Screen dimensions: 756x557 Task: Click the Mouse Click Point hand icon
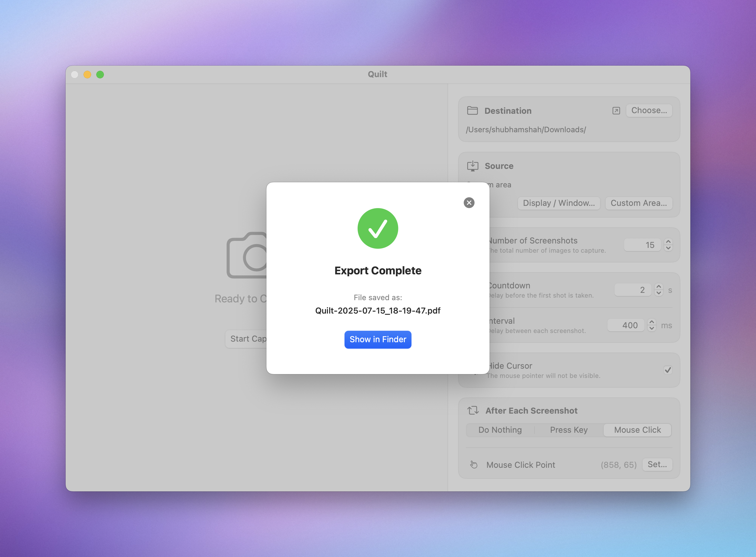click(x=474, y=465)
